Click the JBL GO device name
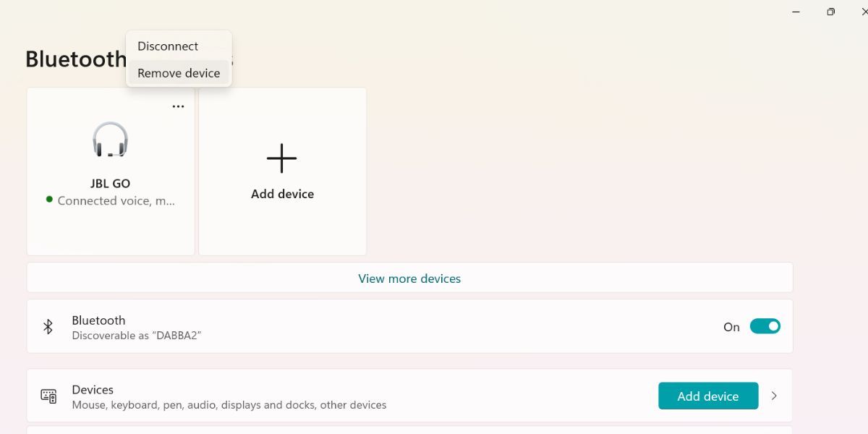The height and width of the screenshot is (434, 868). click(111, 184)
